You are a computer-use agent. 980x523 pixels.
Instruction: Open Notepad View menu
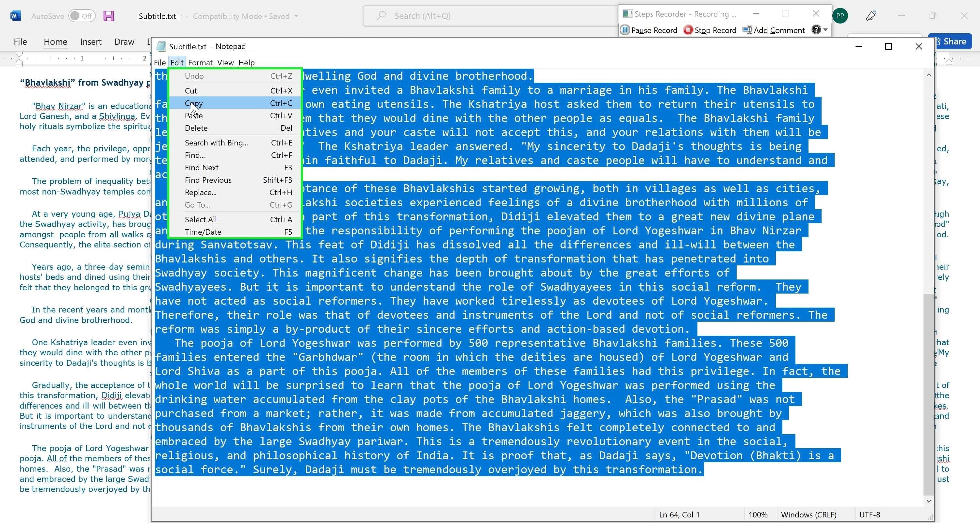[225, 62]
